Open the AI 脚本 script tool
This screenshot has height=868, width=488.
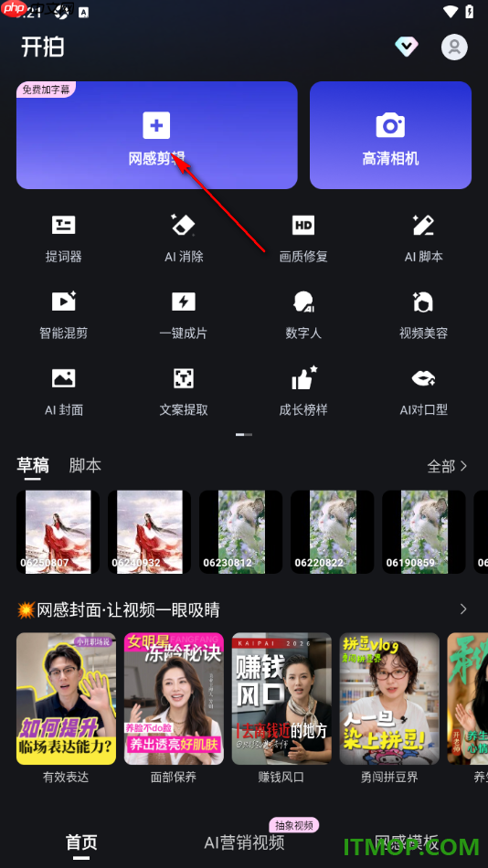(x=424, y=238)
